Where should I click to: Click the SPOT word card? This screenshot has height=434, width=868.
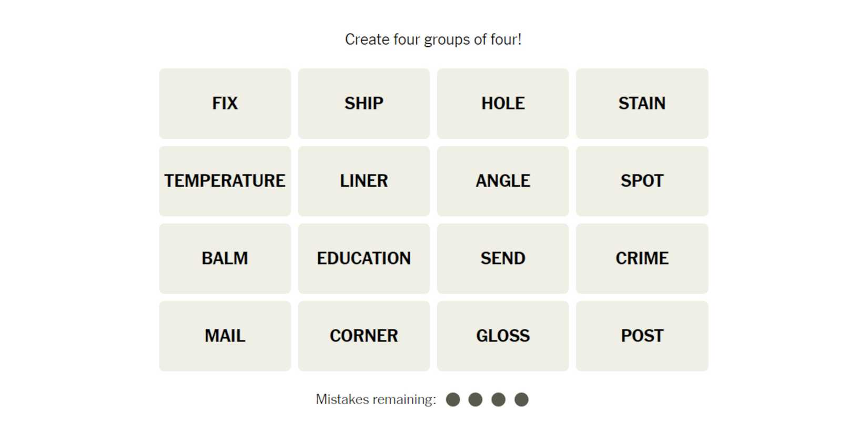click(x=641, y=181)
